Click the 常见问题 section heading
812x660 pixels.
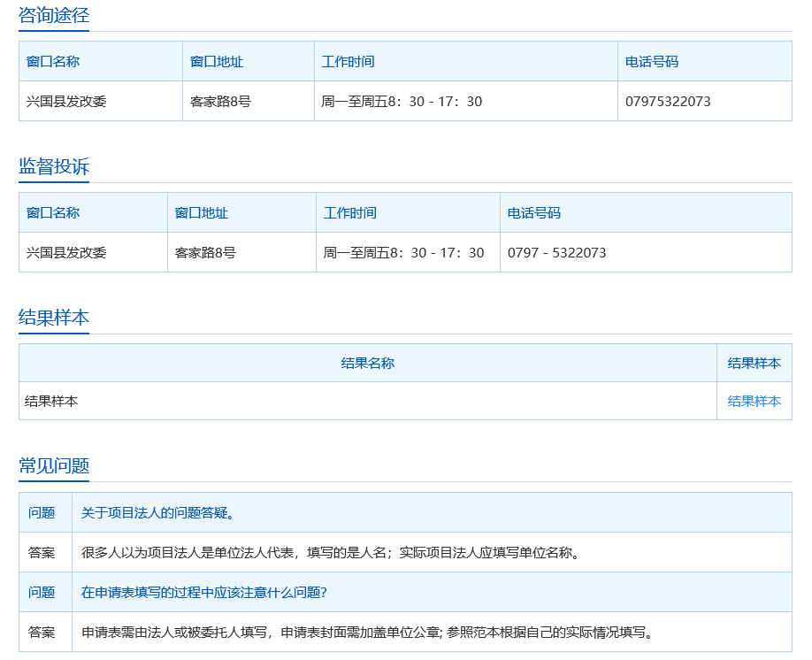pyautogui.click(x=54, y=466)
